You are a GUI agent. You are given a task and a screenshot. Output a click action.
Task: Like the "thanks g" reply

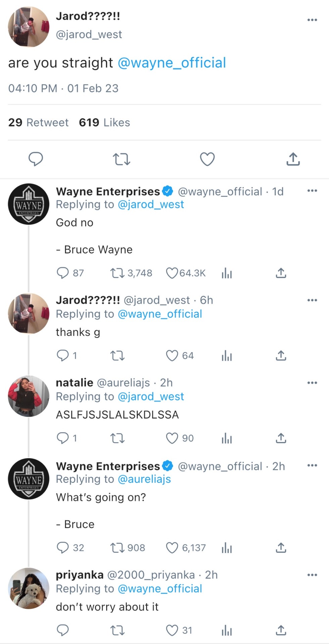172,356
